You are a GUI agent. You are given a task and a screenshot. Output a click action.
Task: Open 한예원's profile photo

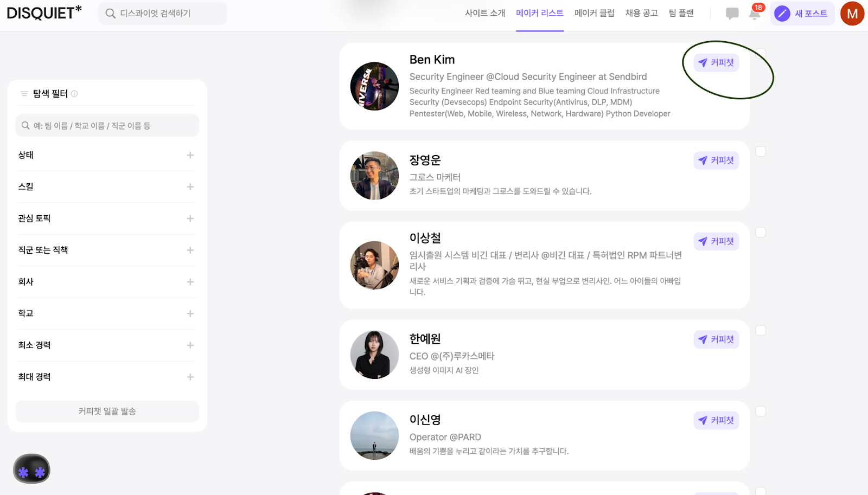pos(374,355)
